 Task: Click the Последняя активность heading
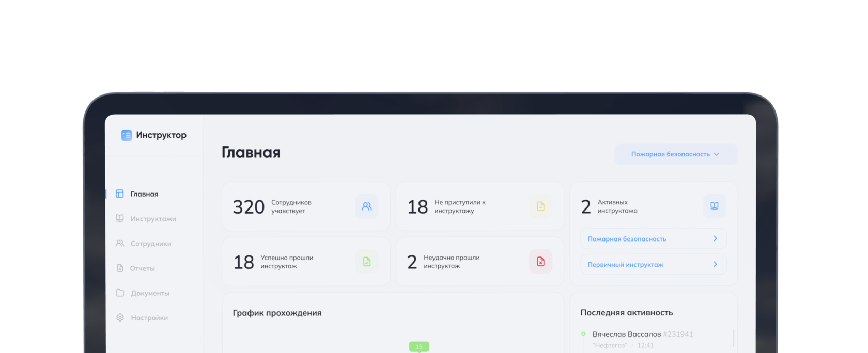click(x=627, y=313)
